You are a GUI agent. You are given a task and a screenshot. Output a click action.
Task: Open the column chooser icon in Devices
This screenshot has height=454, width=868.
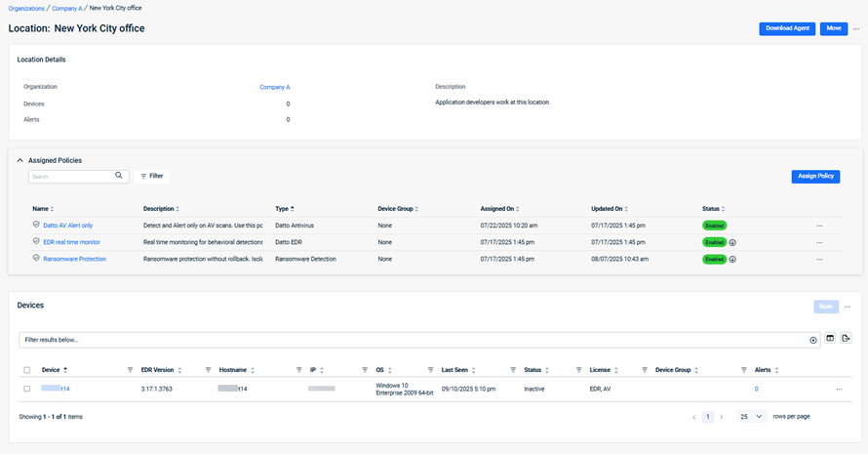tap(830, 338)
